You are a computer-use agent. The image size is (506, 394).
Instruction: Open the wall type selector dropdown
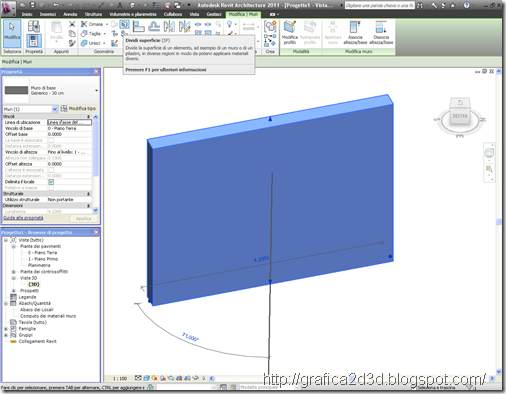(96, 90)
